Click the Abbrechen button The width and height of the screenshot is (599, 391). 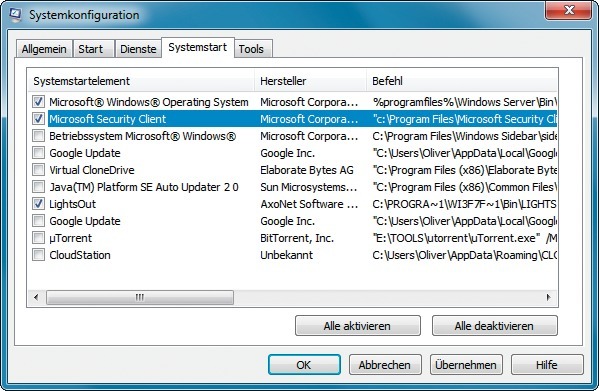(385, 365)
